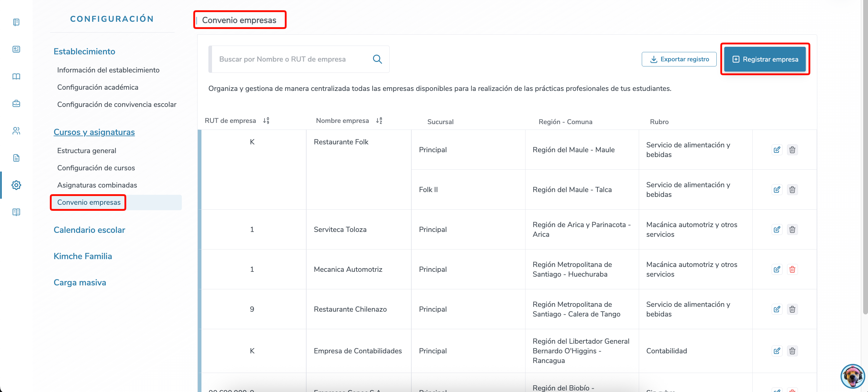
Task: Edit the Folk II branch row
Action: click(x=777, y=189)
